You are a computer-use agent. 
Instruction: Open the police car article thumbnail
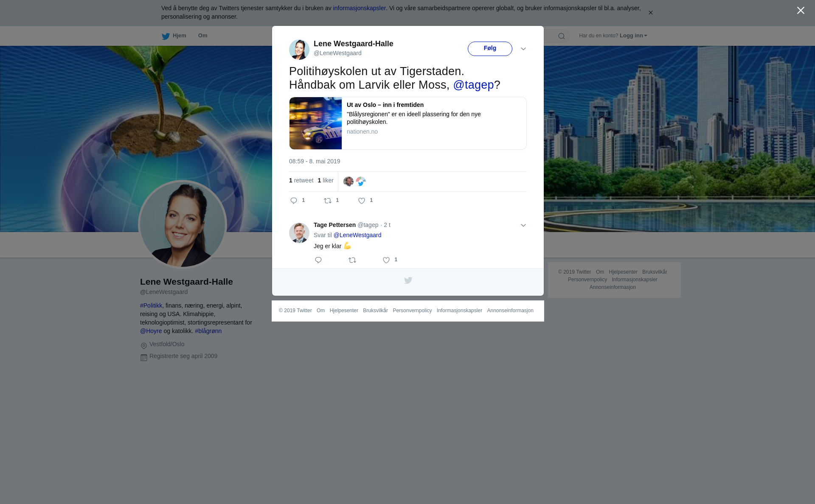pyautogui.click(x=315, y=123)
